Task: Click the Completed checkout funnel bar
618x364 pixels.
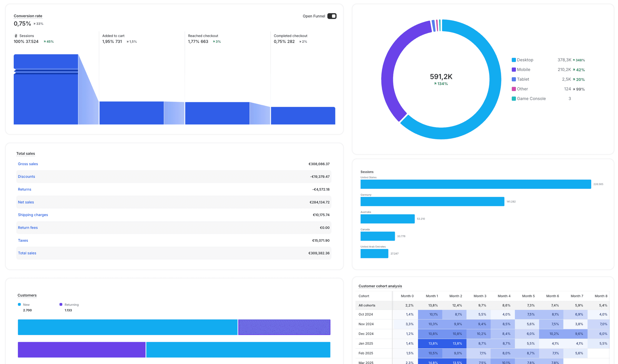Action: pyautogui.click(x=303, y=116)
